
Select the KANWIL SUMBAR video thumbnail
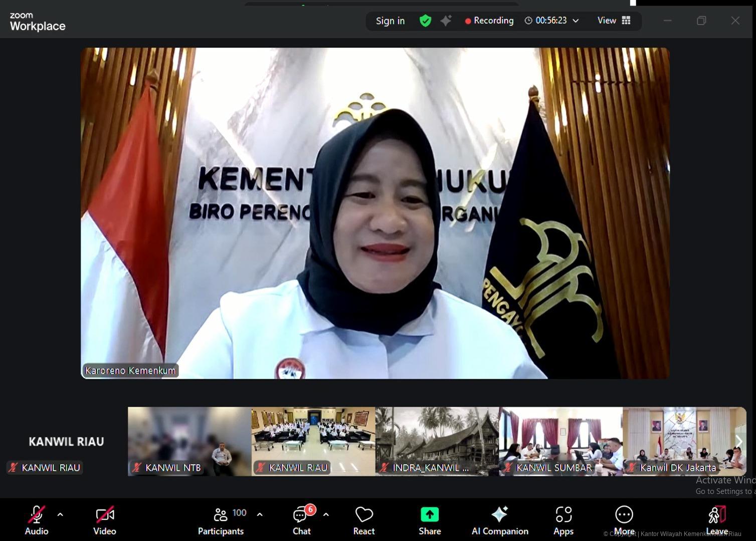click(x=560, y=441)
